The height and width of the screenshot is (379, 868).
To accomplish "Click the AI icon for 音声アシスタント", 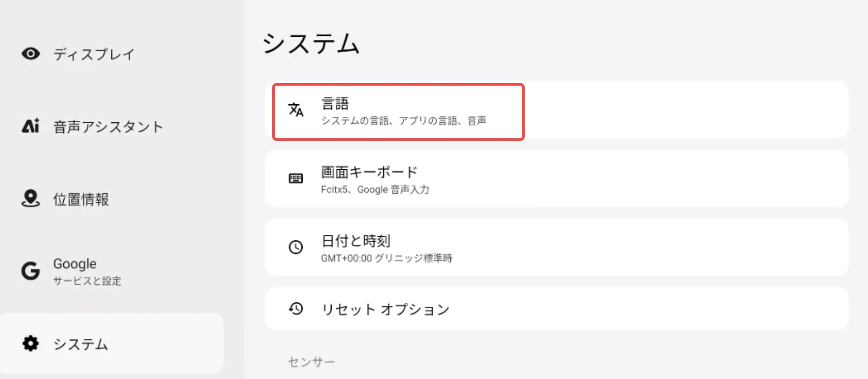I will point(31,126).
